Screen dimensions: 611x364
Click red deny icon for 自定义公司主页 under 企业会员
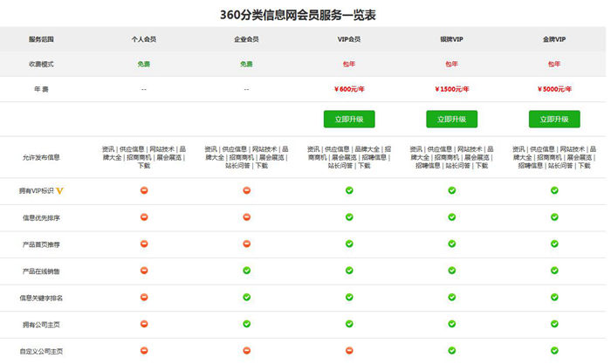[x=247, y=350]
